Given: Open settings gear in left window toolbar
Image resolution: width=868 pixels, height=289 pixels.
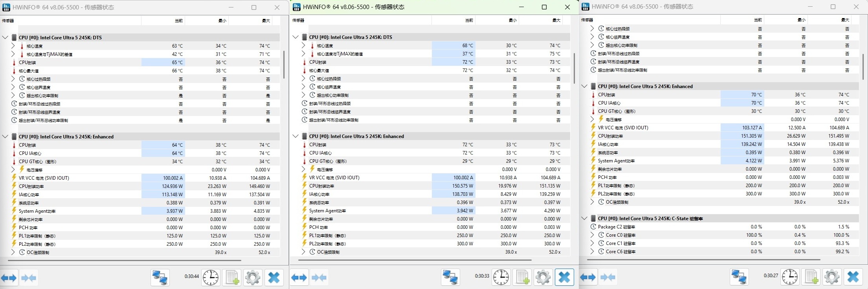Looking at the screenshot, I should (253, 278).
